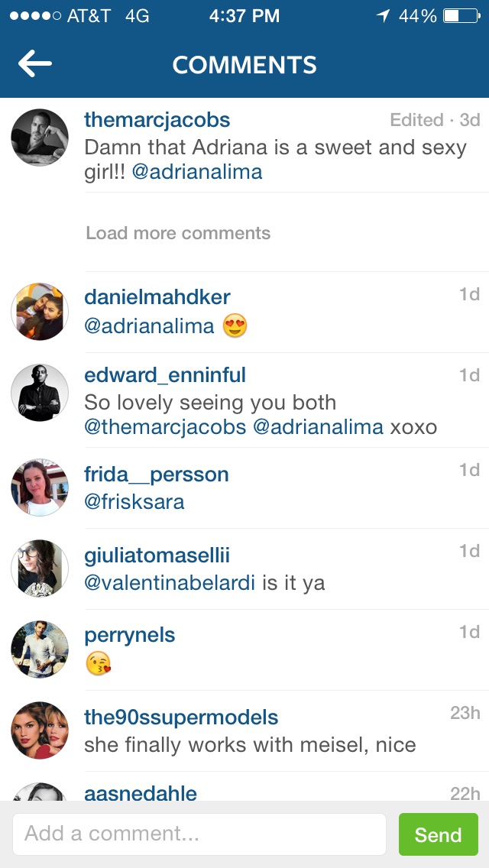Tap the90ssupermodels avatar image
Screen dimensions: 489x868
(40, 730)
